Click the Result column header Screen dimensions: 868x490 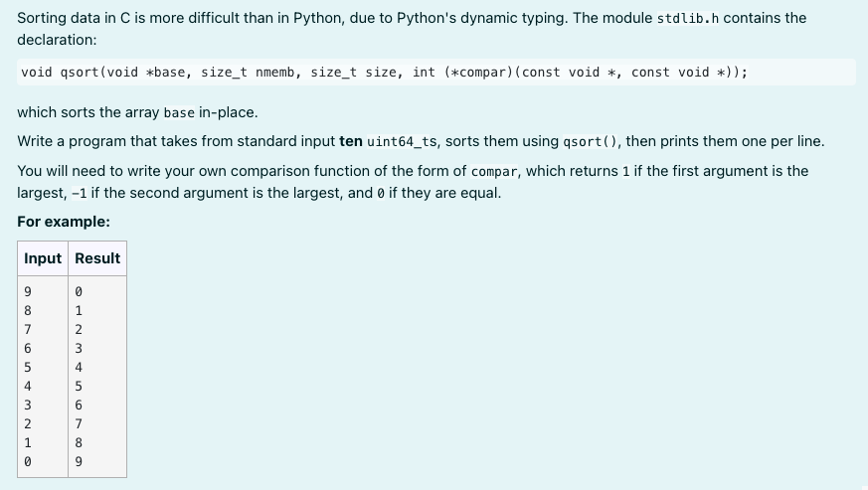coord(97,258)
